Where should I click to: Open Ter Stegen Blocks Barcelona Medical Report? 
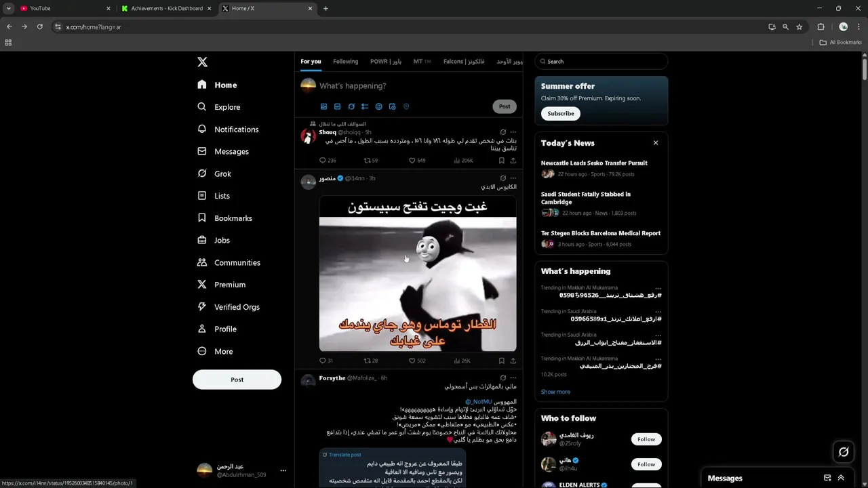601,233
